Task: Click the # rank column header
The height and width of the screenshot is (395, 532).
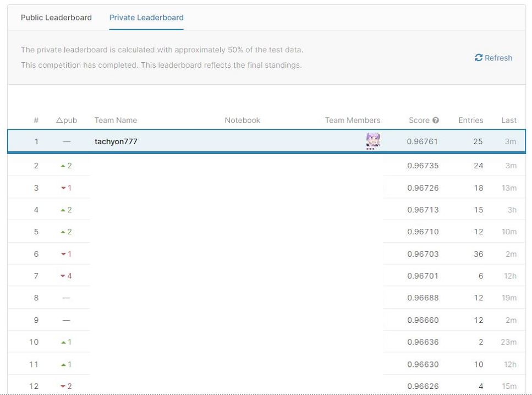Action: point(36,120)
